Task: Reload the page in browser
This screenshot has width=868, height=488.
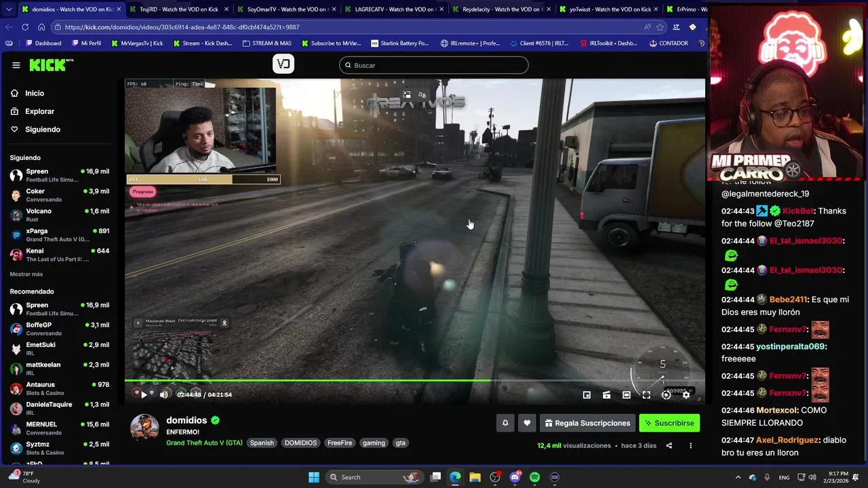Action: click(25, 27)
